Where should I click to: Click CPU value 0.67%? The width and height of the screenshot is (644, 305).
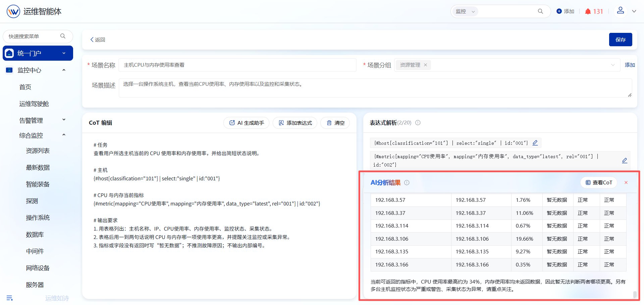click(x=523, y=226)
